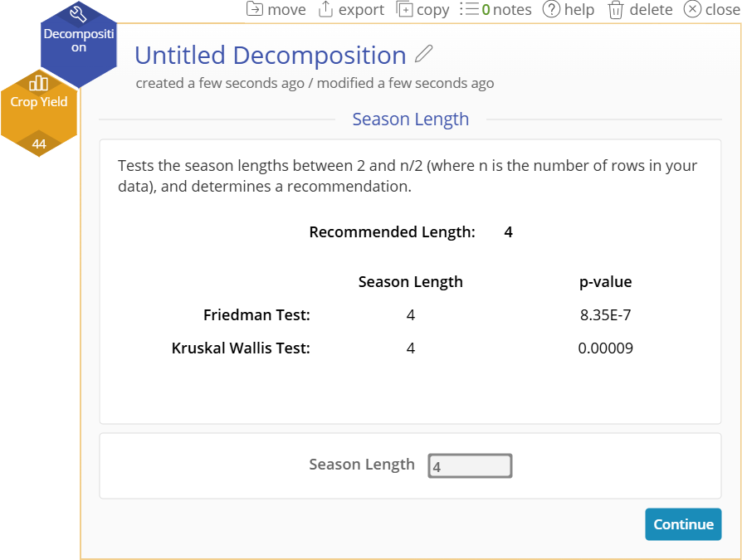The width and height of the screenshot is (742, 560).
Task: Edit title with pencil icon
Action: pyautogui.click(x=423, y=54)
